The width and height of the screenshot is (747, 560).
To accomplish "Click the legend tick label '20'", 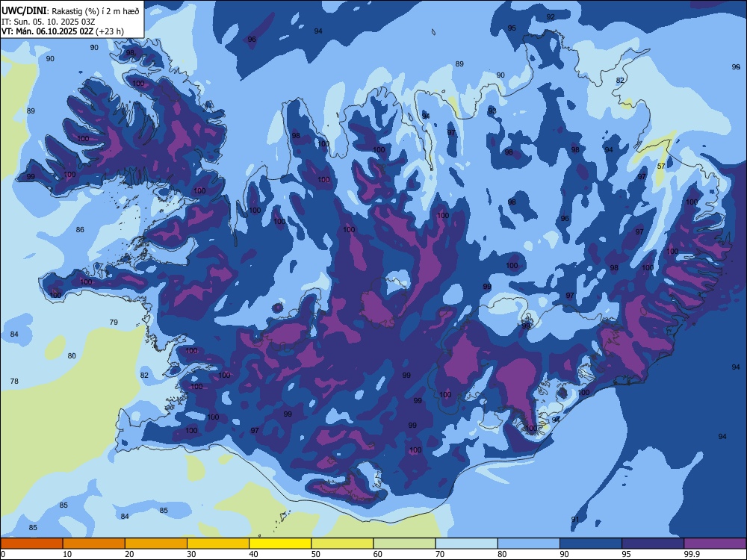I will click(129, 554).
